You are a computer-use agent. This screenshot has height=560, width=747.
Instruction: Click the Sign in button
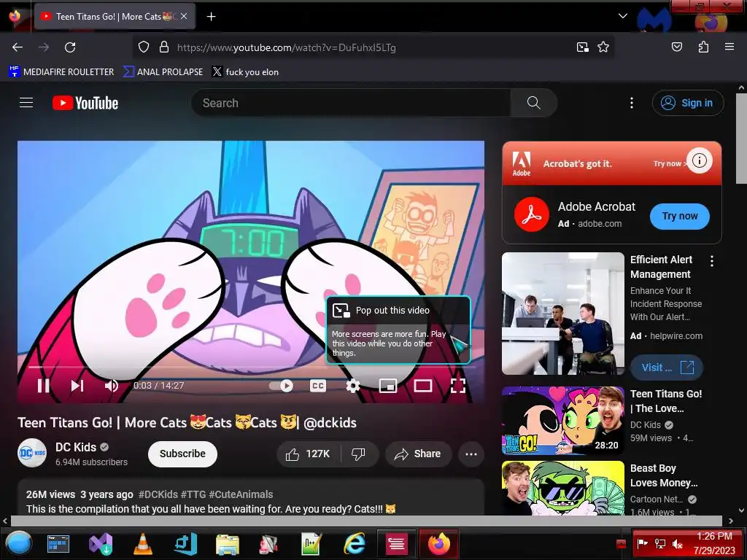687,103
